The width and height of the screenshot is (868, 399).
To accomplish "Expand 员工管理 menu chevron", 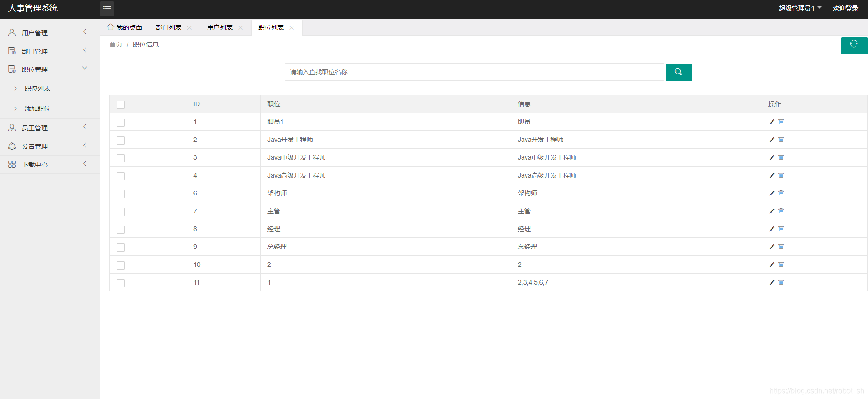I will click(85, 127).
